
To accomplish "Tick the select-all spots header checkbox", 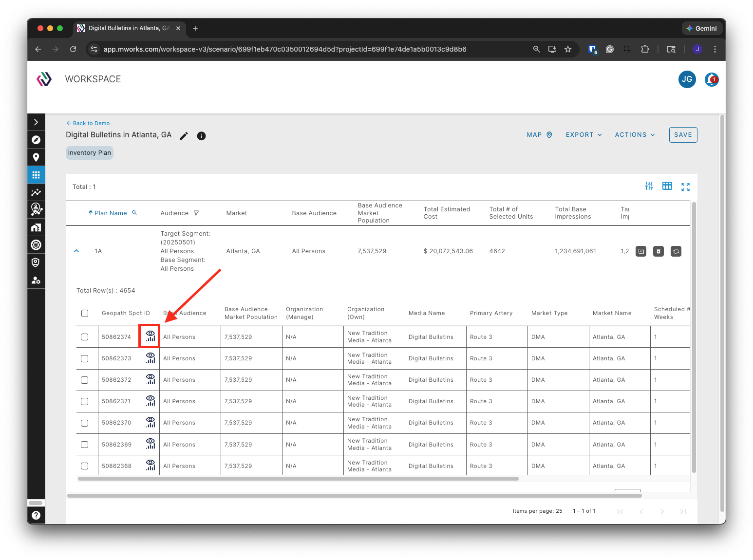I will click(x=85, y=313).
